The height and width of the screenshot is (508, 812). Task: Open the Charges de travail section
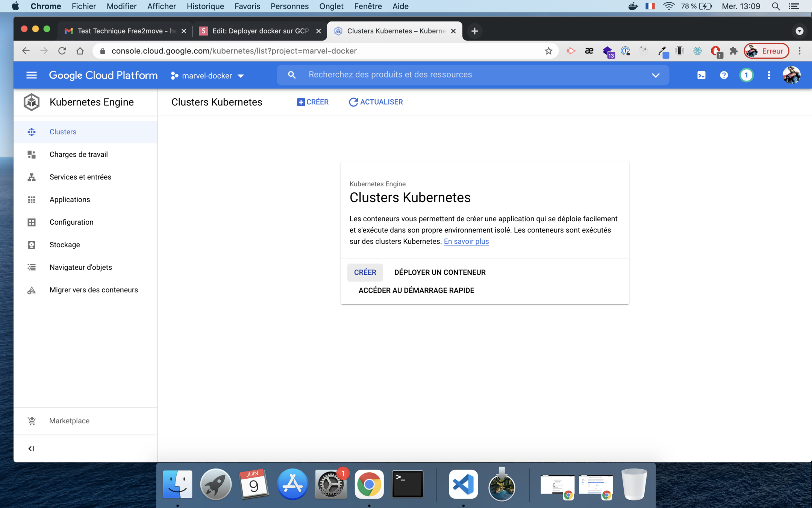(79, 154)
